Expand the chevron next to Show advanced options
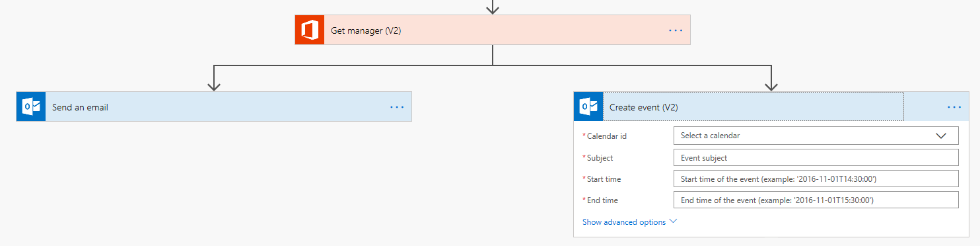This screenshot has height=246, width=980. point(673,222)
